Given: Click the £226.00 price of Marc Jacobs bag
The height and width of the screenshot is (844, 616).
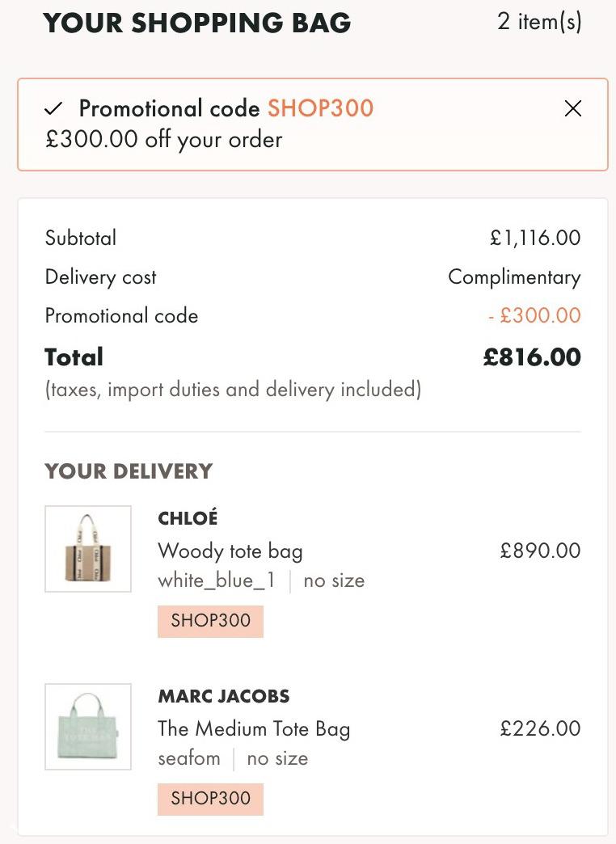Looking at the screenshot, I should tap(540, 729).
